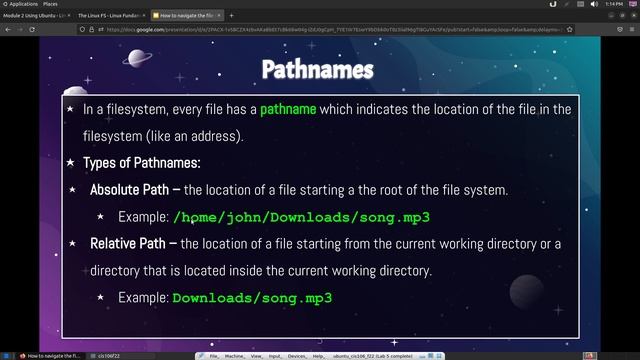The height and width of the screenshot is (360, 640).
Task: Click the green word 'pathname' on slide
Action: pos(288,109)
